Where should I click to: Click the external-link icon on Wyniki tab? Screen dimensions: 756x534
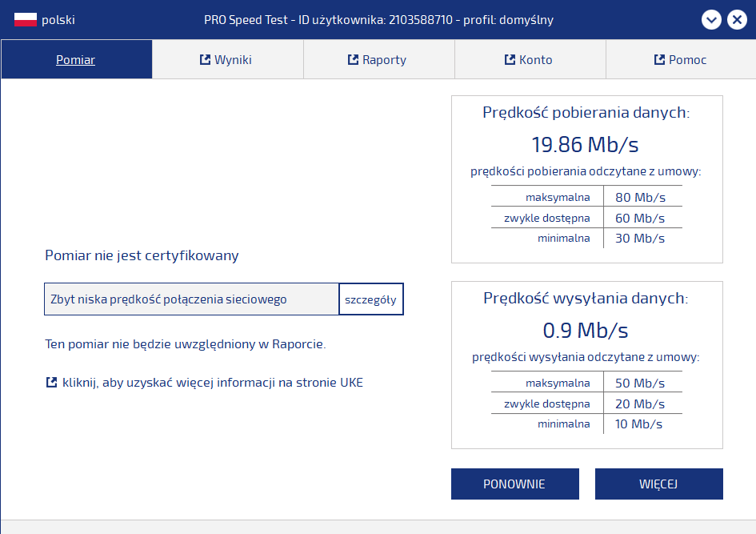(205, 59)
